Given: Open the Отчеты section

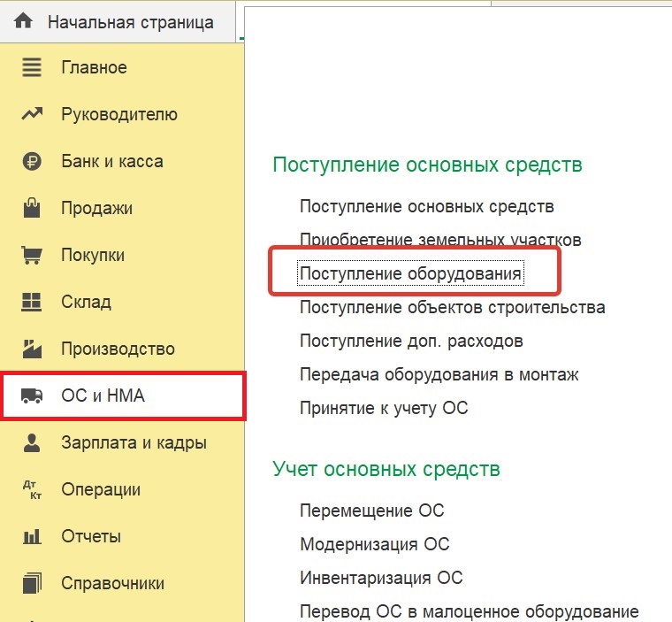Looking at the screenshot, I should pos(91,536).
